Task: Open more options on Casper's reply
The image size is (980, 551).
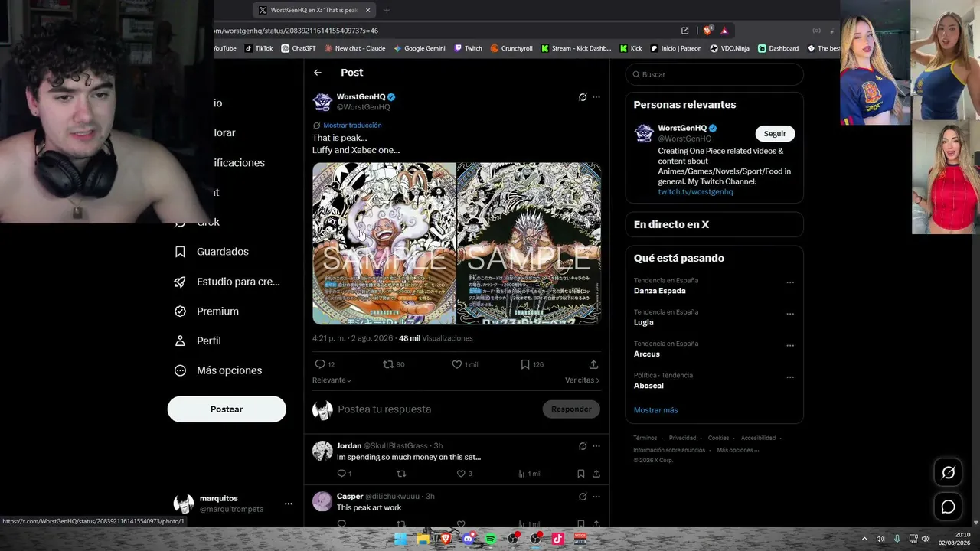Action: (596, 497)
